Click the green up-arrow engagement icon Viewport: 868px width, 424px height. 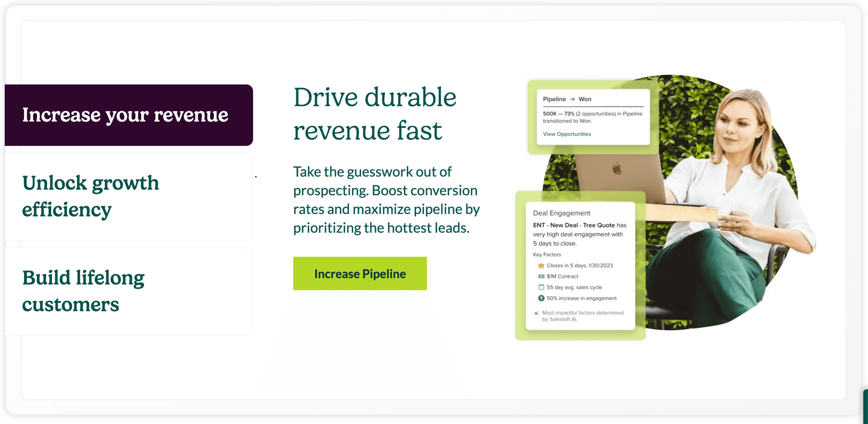[541, 298]
